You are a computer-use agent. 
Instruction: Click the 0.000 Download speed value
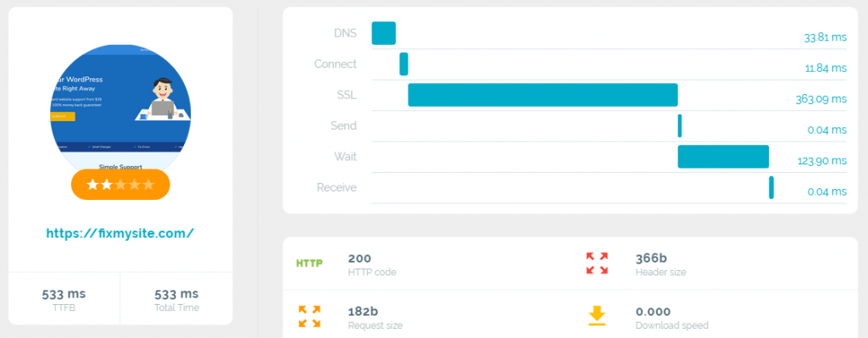tap(654, 312)
